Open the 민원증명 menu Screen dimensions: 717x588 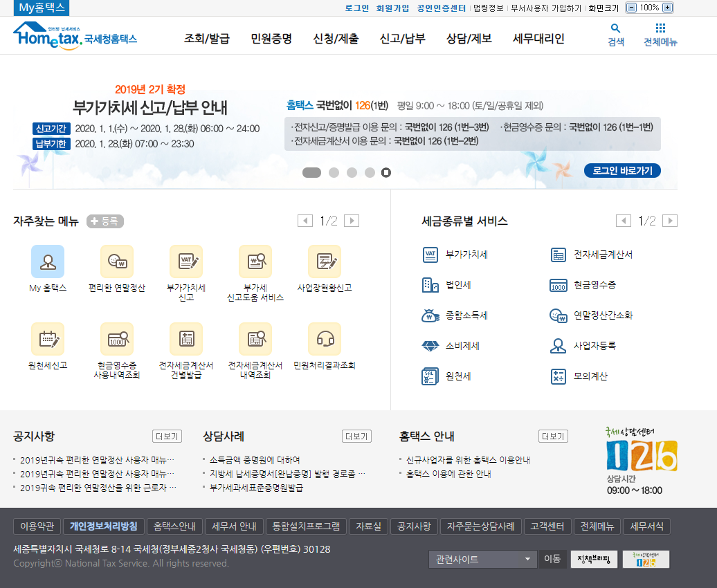(271, 39)
